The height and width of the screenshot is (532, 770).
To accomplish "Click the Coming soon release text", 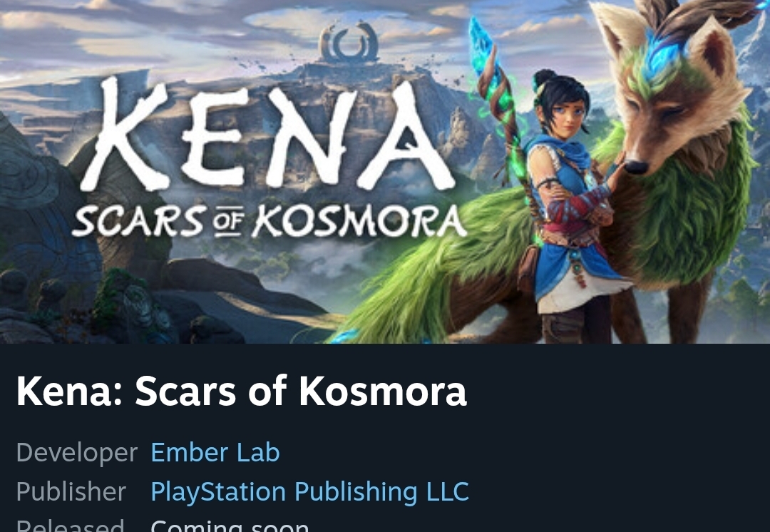I will [230, 525].
